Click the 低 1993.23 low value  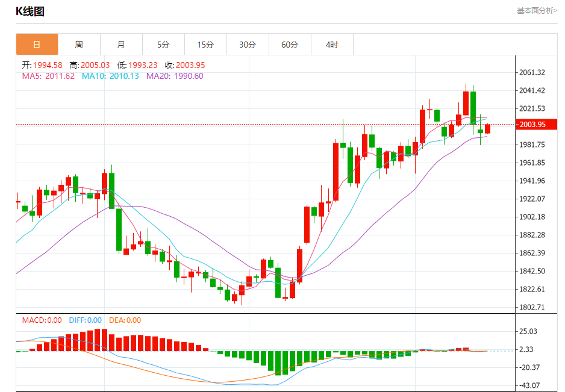[137, 65]
